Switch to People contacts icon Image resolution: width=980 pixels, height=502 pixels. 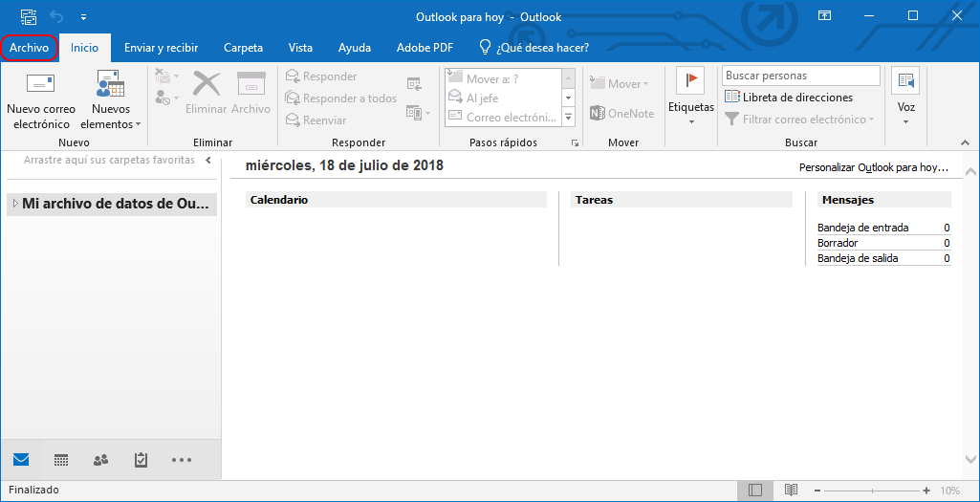[100, 460]
